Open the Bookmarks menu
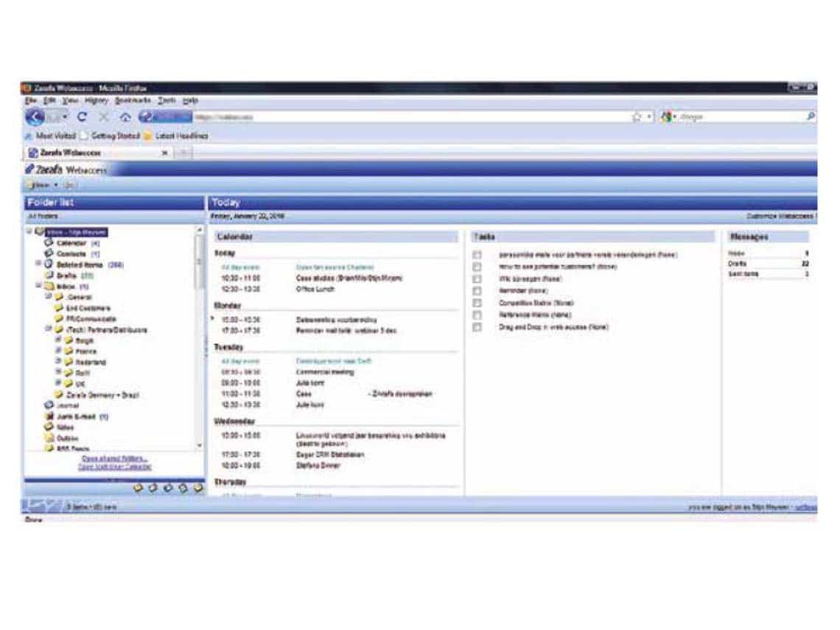The height and width of the screenshot is (630, 840). pos(133,101)
